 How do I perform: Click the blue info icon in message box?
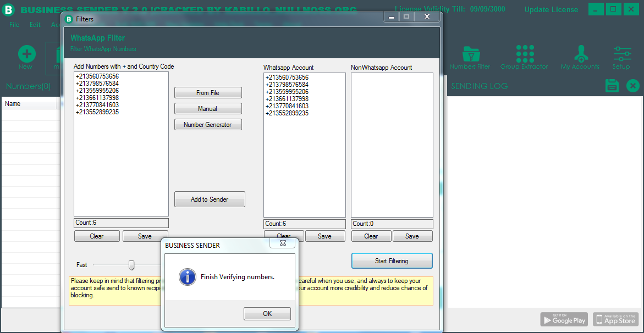click(x=187, y=277)
